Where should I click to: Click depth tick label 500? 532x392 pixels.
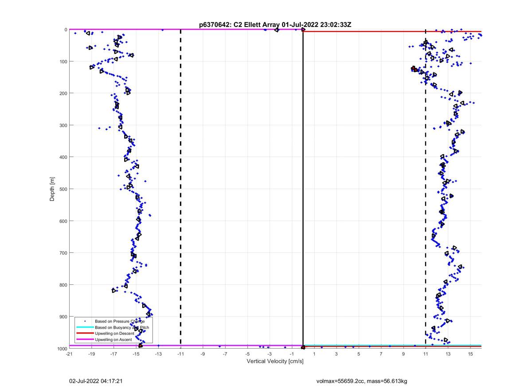coord(63,189)
